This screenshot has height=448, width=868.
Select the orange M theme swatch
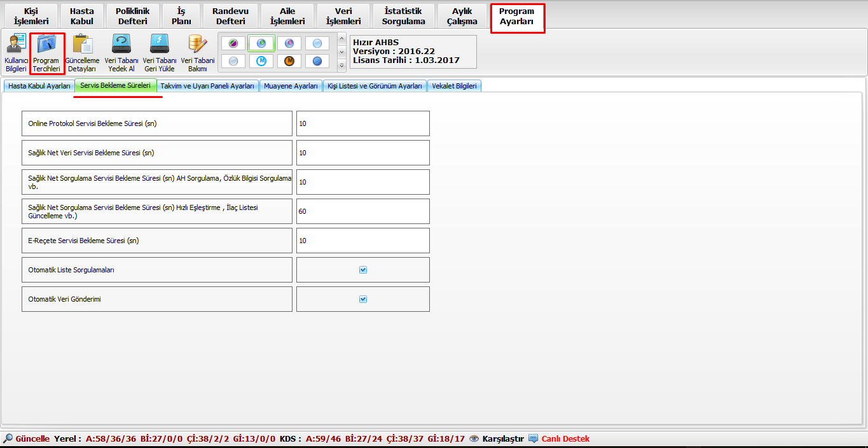click(x=289, y=61)
